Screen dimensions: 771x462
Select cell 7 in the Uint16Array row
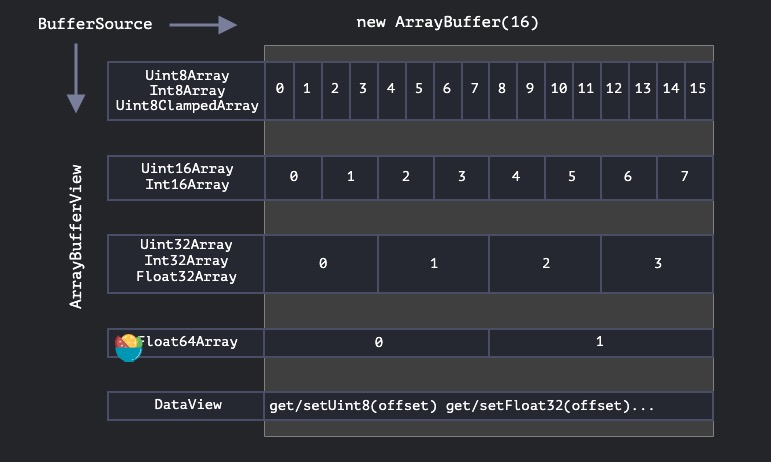684,178
